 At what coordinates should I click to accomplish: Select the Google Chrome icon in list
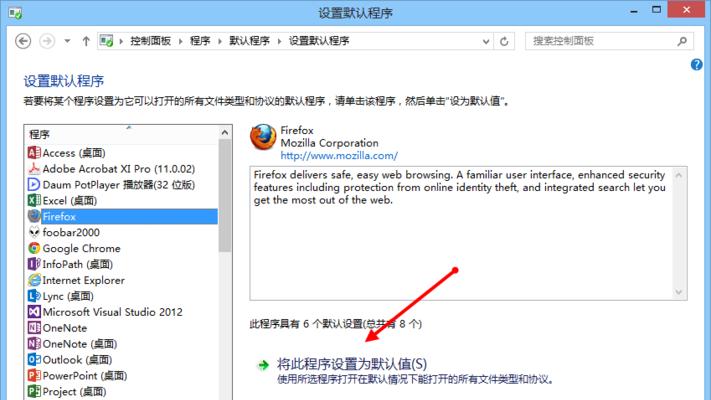point(34,249)
